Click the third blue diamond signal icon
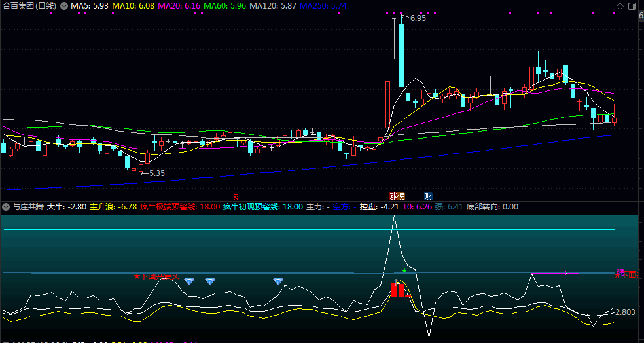Image resolution: width=644 pixels, height=343 pixels. coord(278,281)
